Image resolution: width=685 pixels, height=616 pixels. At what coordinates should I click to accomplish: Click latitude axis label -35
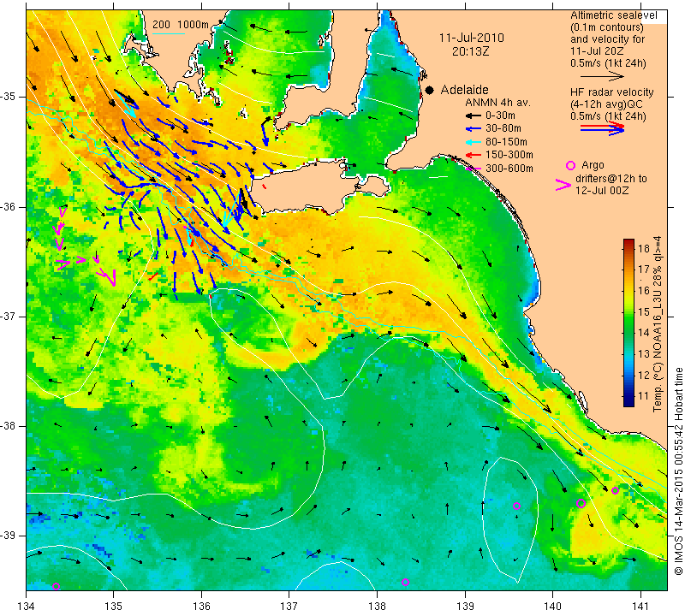pos(9,97)
